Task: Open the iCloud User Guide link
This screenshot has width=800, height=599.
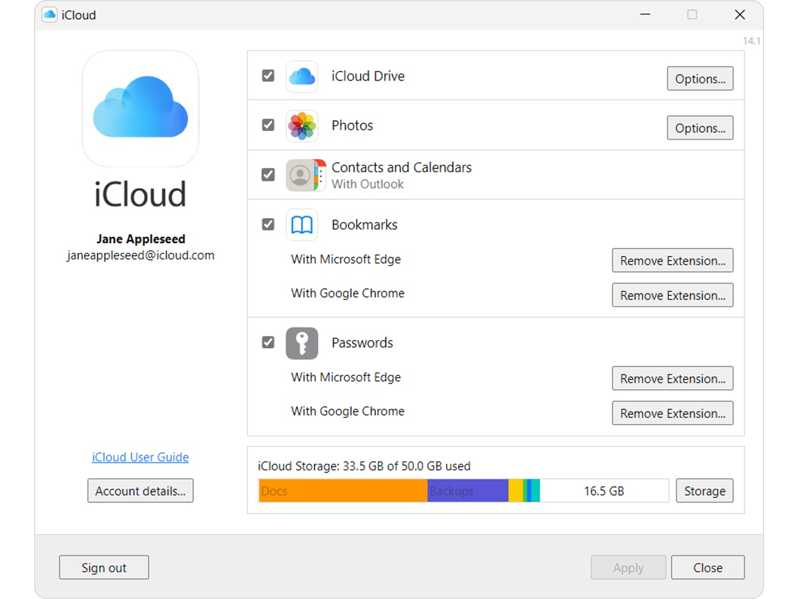Action: coord(140,457)
